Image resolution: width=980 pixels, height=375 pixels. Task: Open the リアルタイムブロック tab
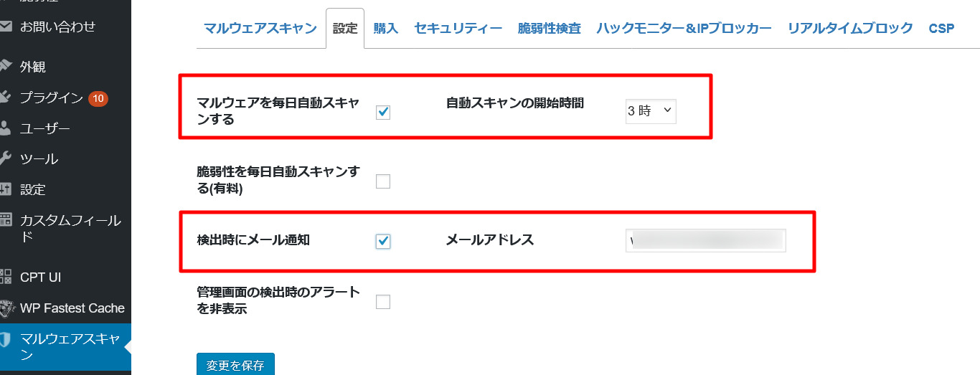(850, 28)
